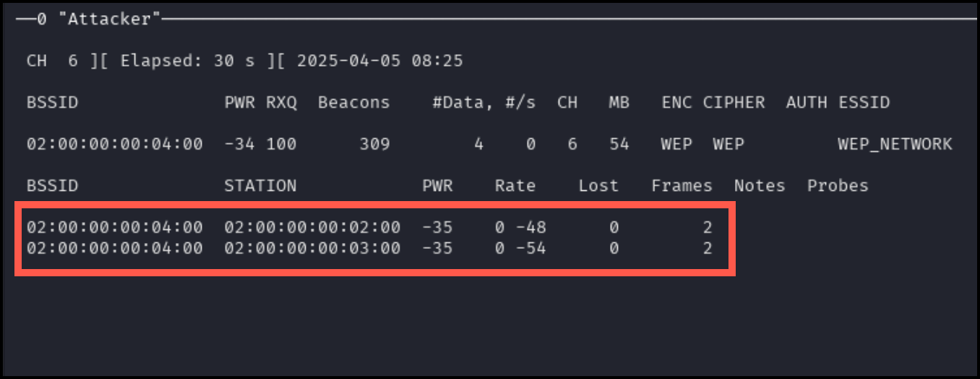Click the #Data column header
The height and width of the screenshot is (379, 980).
pos(458,103)
